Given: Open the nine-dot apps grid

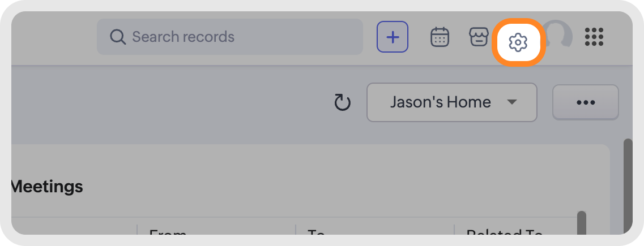Looking at the screenshot, I should [x=594, y=37].
